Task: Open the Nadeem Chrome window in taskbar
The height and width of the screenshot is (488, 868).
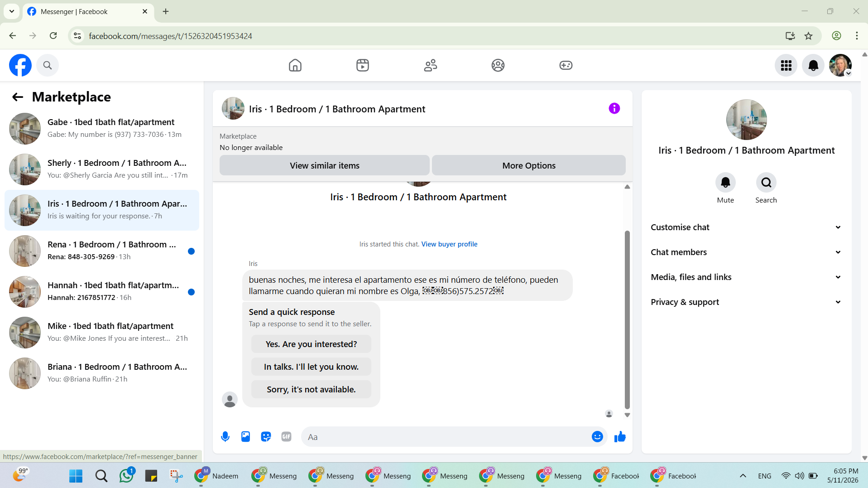Action: pyautogui.click(x=217, y=476)
